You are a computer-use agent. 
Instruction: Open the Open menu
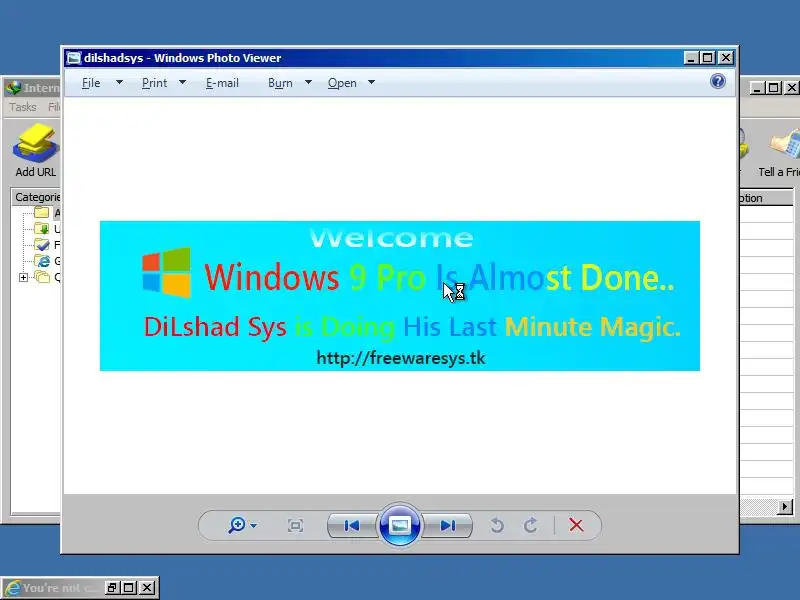(342, 83)
